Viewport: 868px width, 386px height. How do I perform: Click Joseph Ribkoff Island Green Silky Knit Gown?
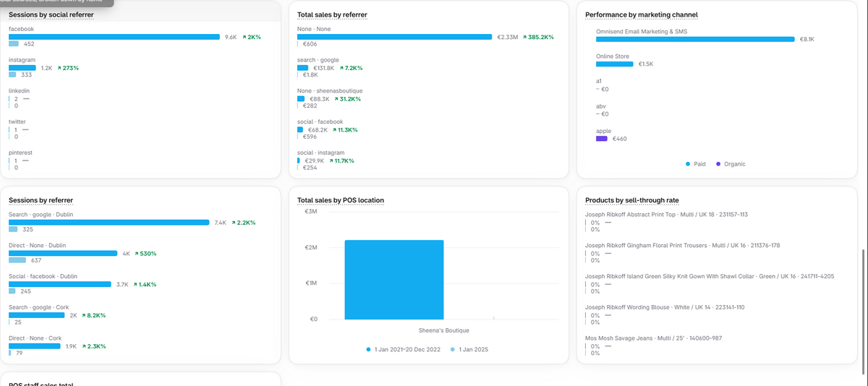tap(710, 277)
